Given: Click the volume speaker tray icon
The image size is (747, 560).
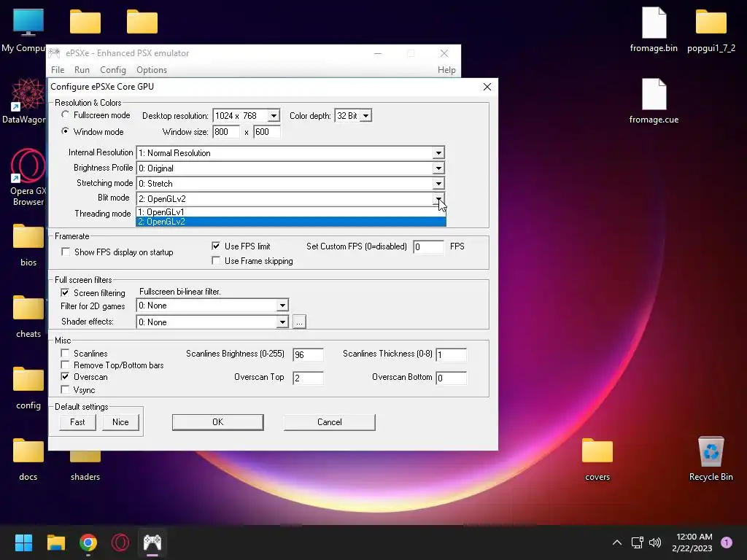Looking at the screenshot, I should pyautogui.click(x=655, y=542).
